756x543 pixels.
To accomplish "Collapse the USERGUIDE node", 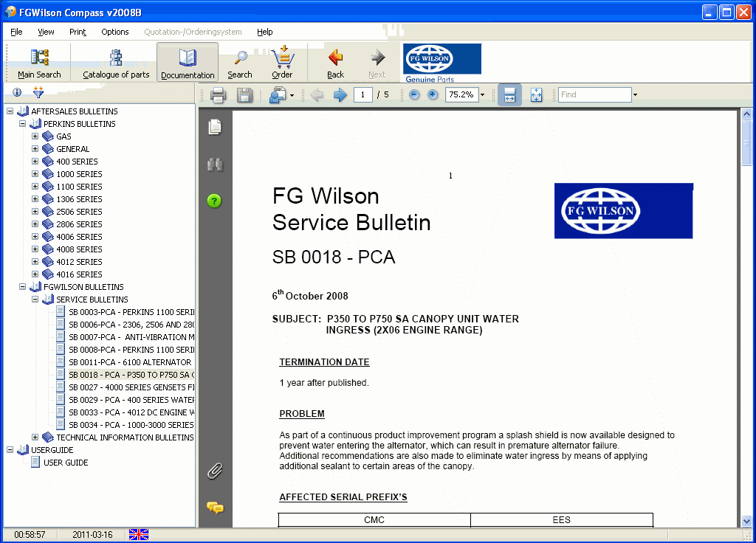I will coord(10,449).
